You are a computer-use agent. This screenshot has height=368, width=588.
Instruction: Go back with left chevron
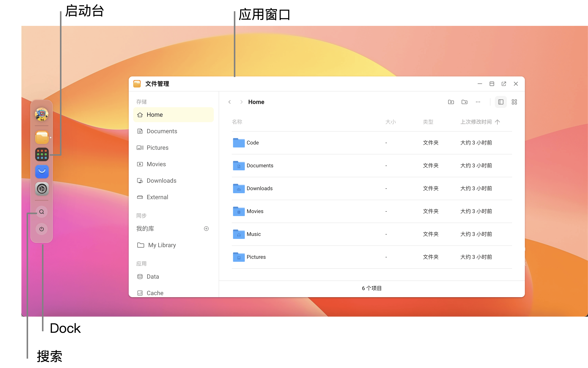(x=230, y=102)
